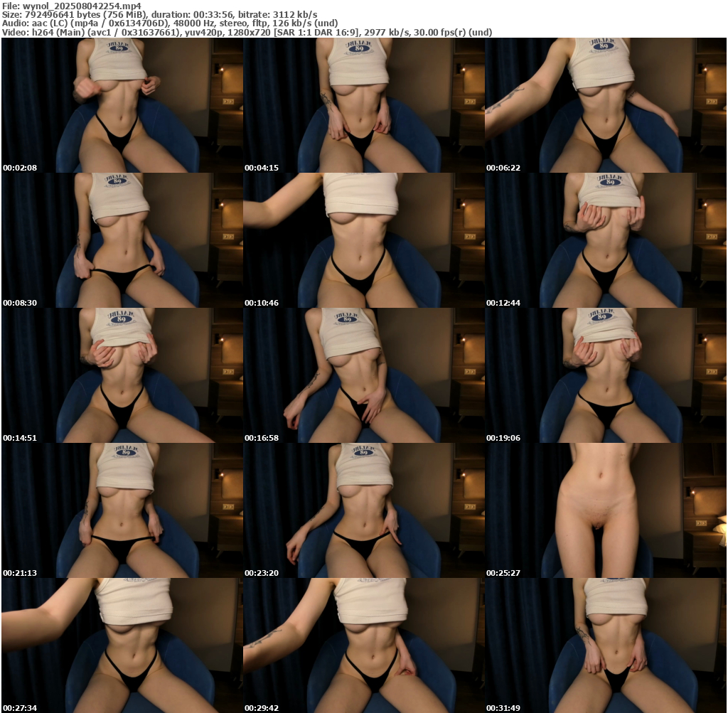Viewport: 728px width, 713px height.
Task: Select the frame thumbnail stamped 00:04:15
Action: pyautogui.click(x=364, y=105)
